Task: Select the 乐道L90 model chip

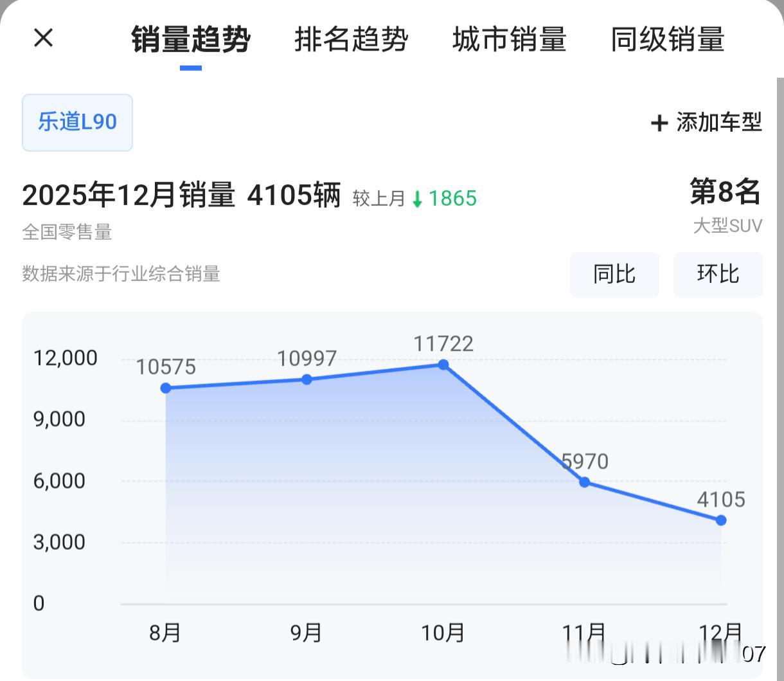Action: pos(77,122)
